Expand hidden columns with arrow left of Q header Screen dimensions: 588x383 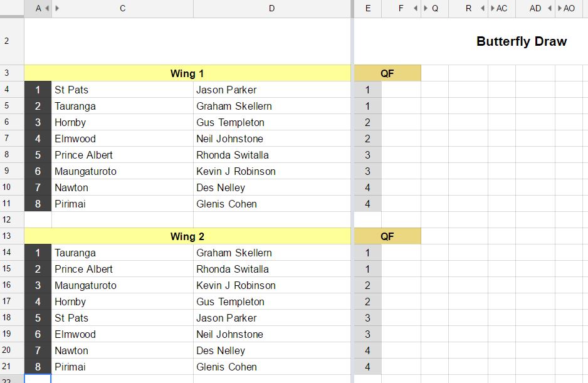(x=426, y=9)
